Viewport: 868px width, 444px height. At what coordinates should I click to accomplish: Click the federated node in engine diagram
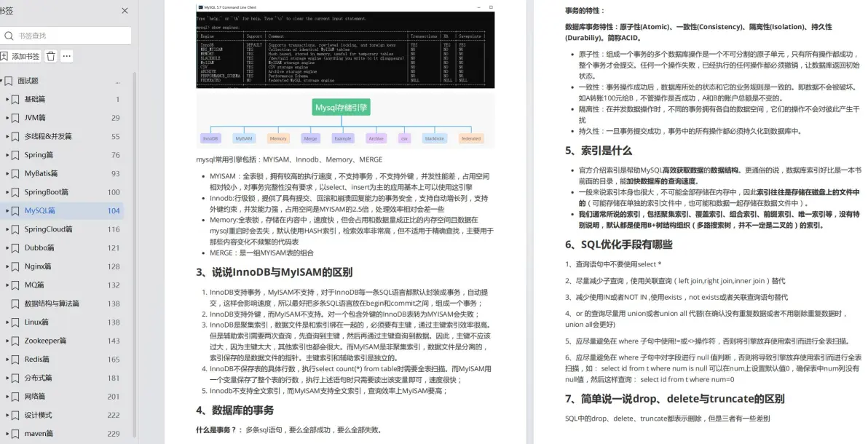[x=471, y=138]
